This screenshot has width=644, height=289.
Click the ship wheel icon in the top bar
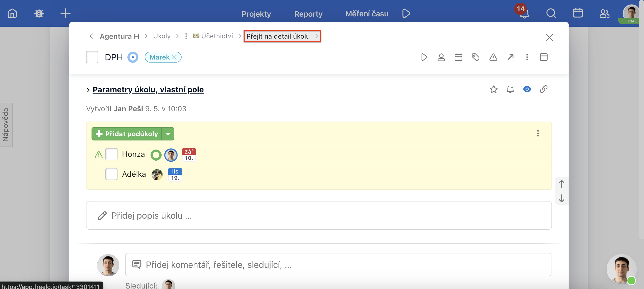(x=39, y=13)
